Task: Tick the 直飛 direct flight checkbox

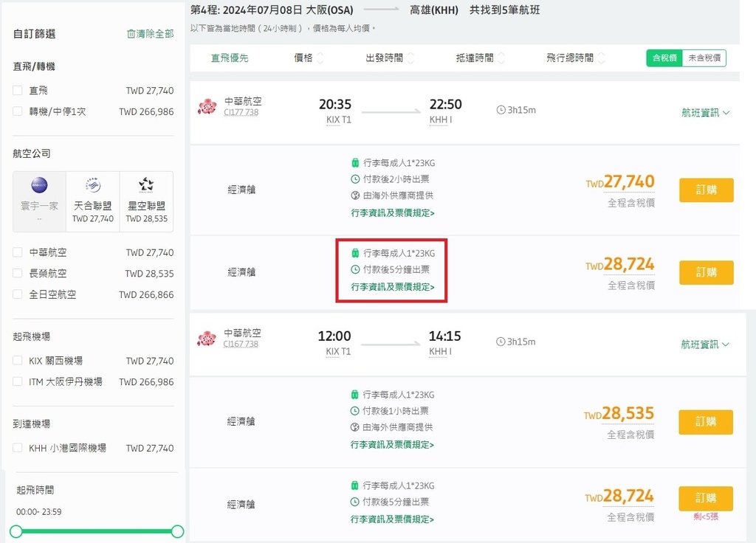Action: point(18,90)
